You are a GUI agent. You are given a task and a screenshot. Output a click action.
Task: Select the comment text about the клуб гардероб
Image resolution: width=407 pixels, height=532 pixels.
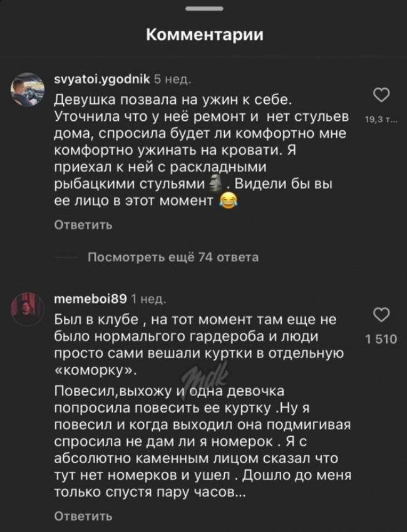click(x=202, y=406)
